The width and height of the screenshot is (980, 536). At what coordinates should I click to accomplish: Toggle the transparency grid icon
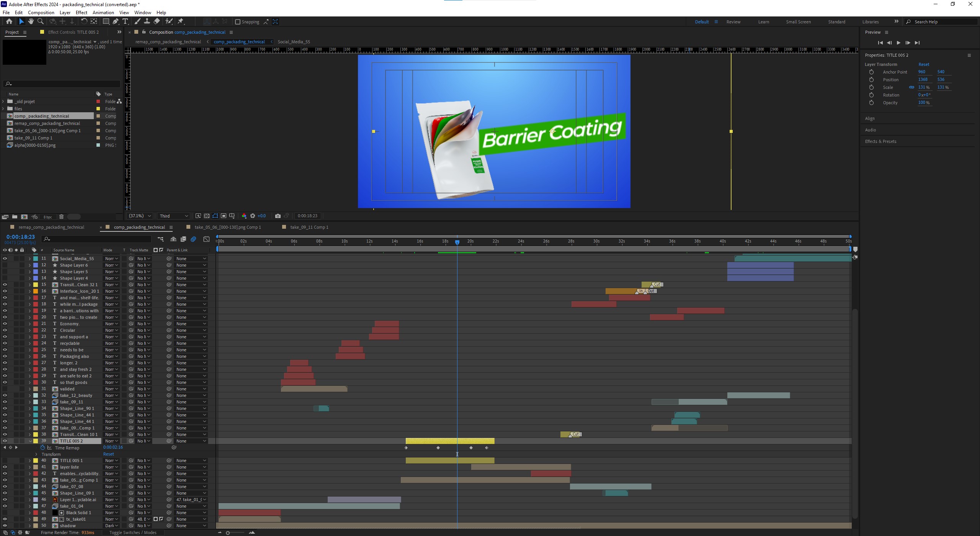(207, 216)
